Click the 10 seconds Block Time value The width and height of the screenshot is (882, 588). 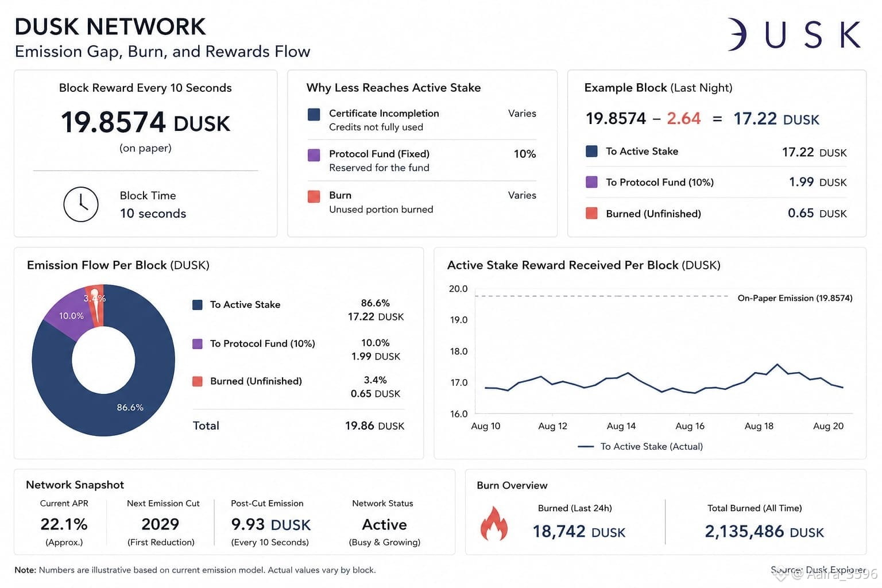pos(153,214)
